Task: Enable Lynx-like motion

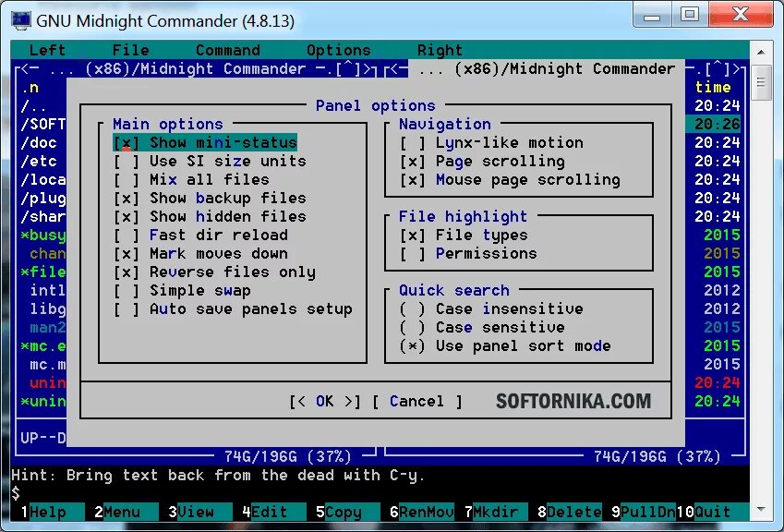Action: 491,142
